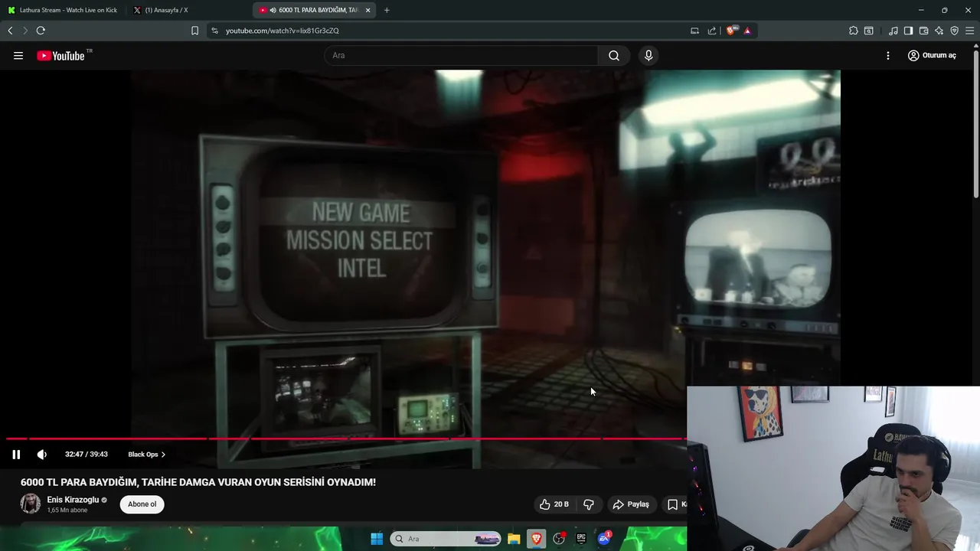The image size is (980, 551).
Task: Reload the current page
Action: [41, 31]
